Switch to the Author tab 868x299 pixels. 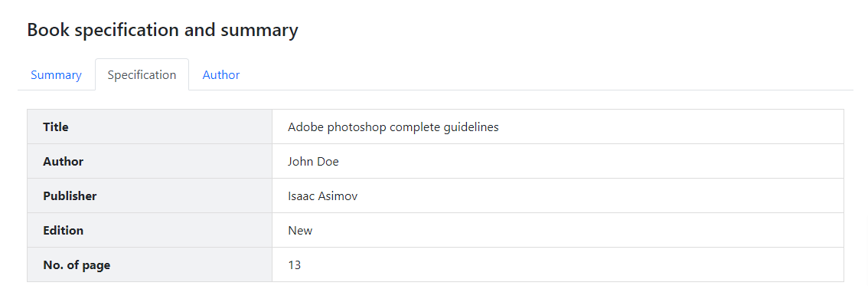(221, 75)
